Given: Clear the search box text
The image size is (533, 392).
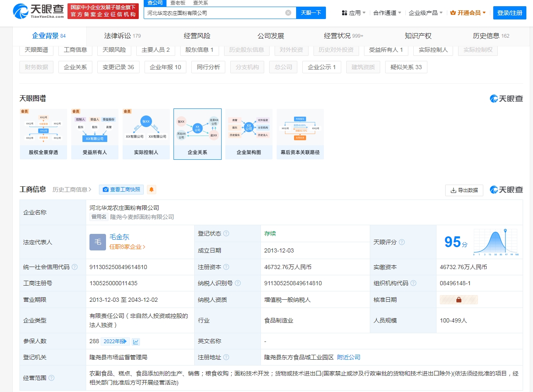Looking at the screenshot, I should [x=288, y=13].
